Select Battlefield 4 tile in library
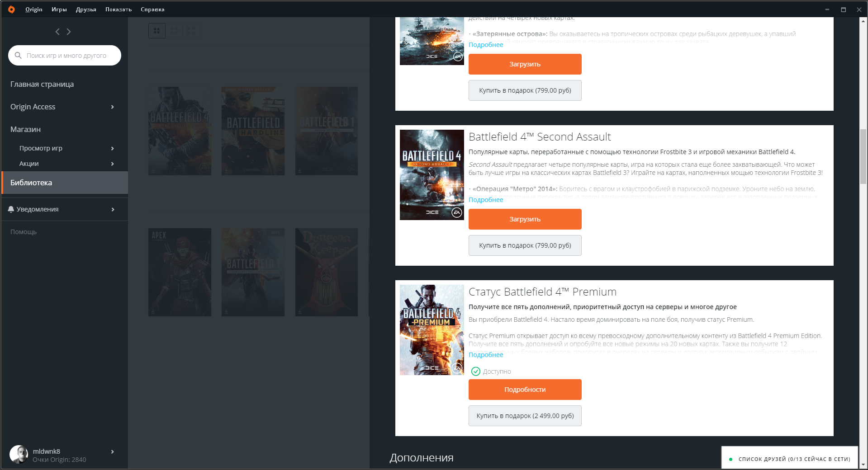The height and width of the screenshot is (470, 868). point(180,131)
